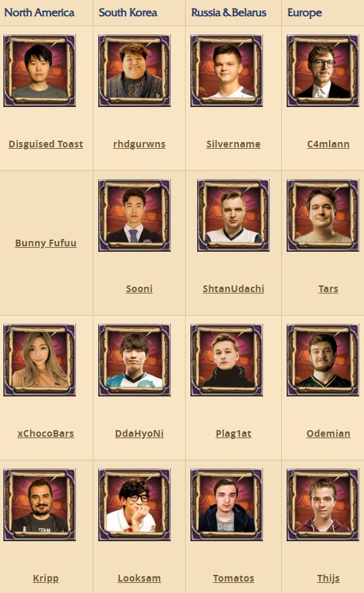Viewport: 364px width, 593px height.
Task: Click the portrait image above Looksam
Action: pos(135,505)
